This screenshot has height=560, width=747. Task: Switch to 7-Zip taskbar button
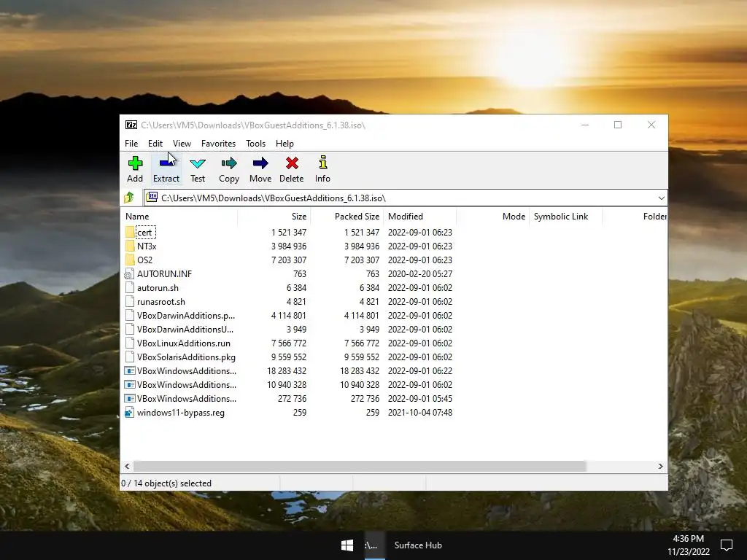(374, 545)
